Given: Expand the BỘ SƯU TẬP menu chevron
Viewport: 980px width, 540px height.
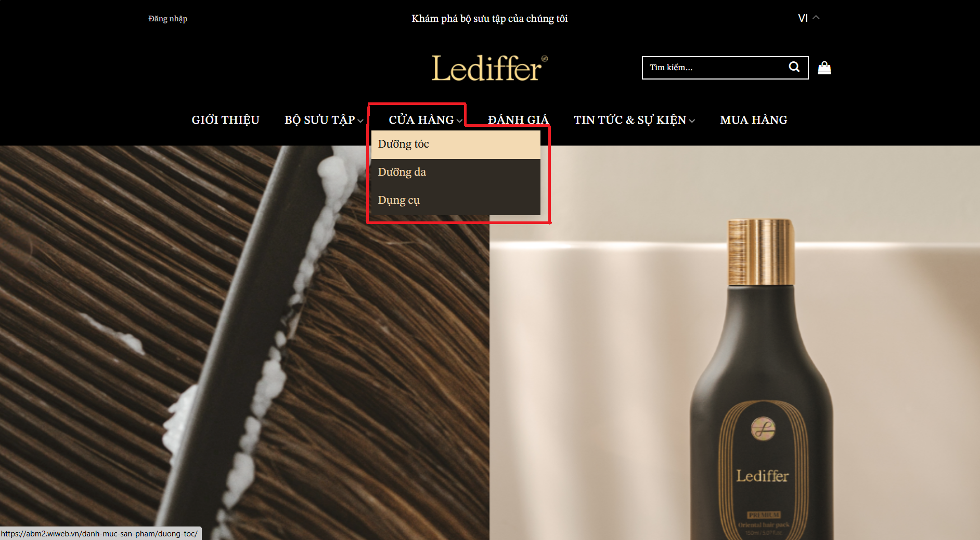Looking at the screenshot, I should coord(360,121).
